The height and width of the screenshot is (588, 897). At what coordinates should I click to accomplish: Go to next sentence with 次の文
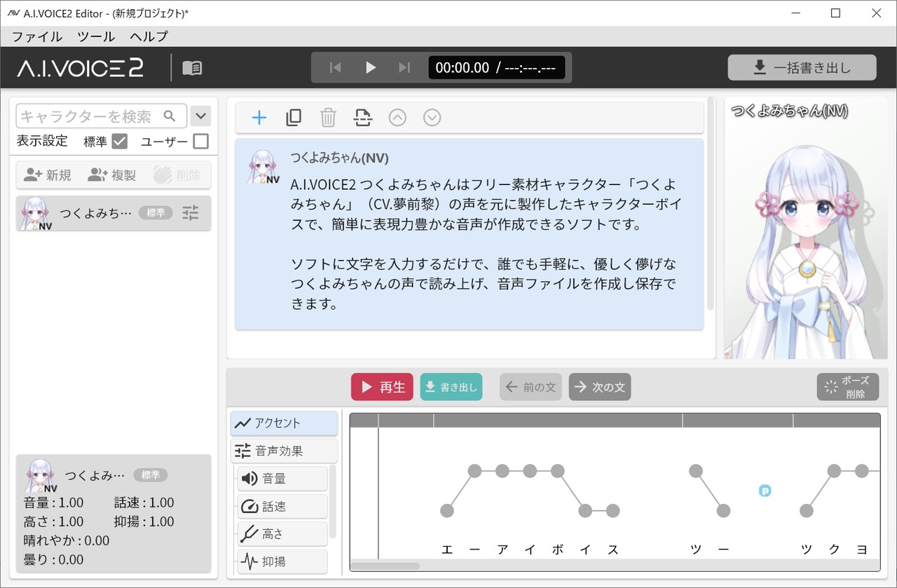pyautogui.click(x=600, y=387)
